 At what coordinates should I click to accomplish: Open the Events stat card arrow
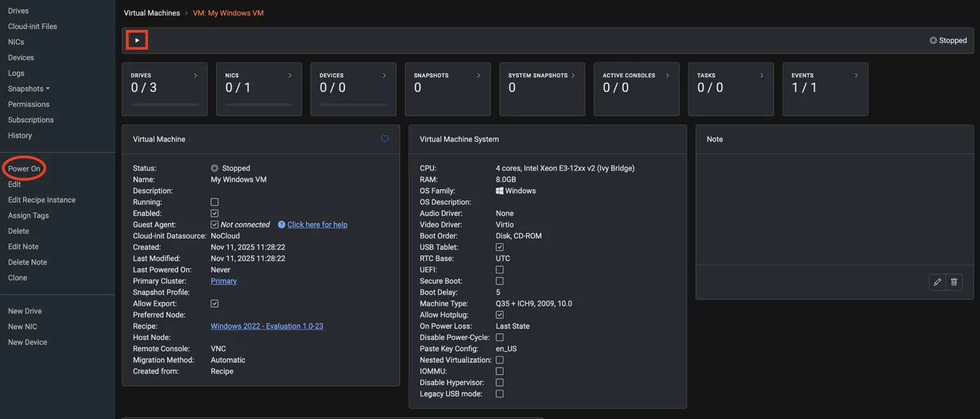tap(856, 75)
